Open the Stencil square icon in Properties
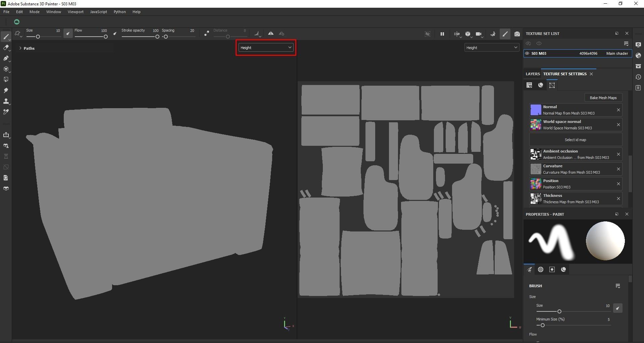644x343 pixels. point(552,269)
